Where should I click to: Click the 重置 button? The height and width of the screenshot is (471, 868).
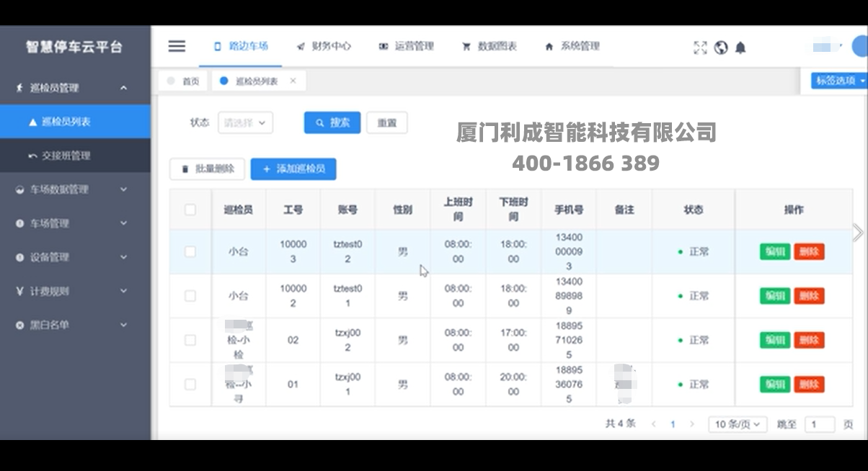(x=387, y=122)
